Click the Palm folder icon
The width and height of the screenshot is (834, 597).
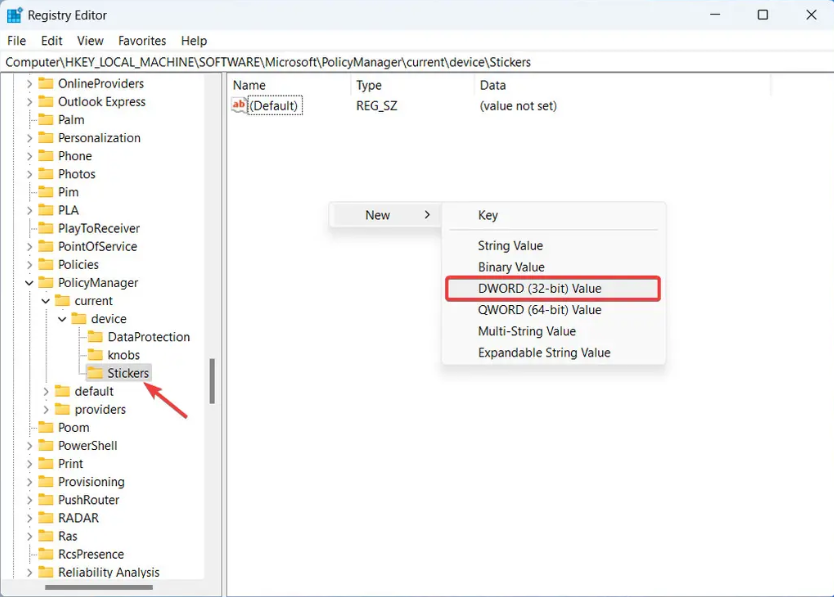46,119
